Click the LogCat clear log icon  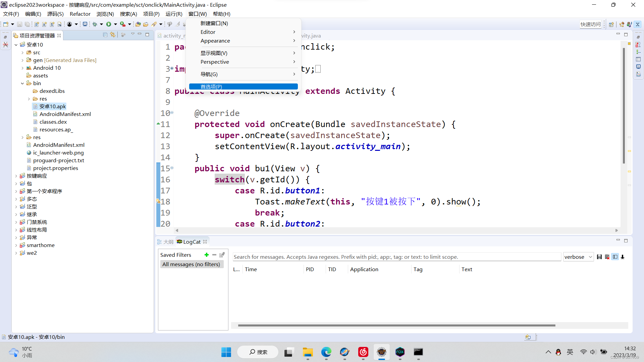pyautogui.click(x=607, y=257)
